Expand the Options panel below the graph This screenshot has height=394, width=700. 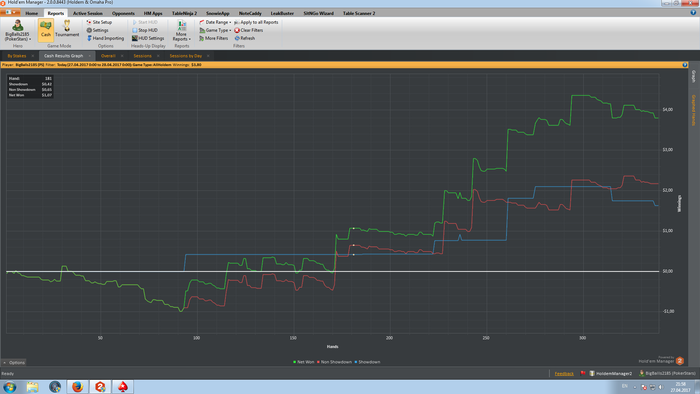14,362
